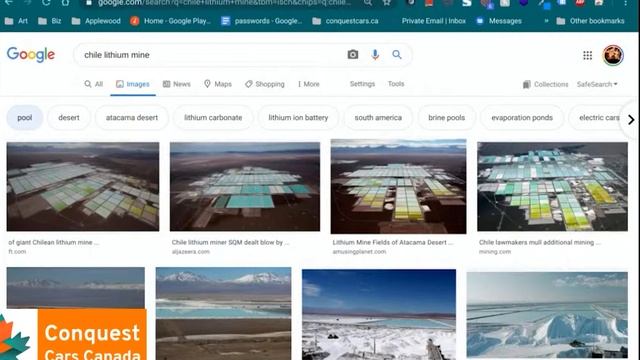Viewport: 640px width, 360px height.
Task: Open the Chrome three-dot menu
Action: 626,2
